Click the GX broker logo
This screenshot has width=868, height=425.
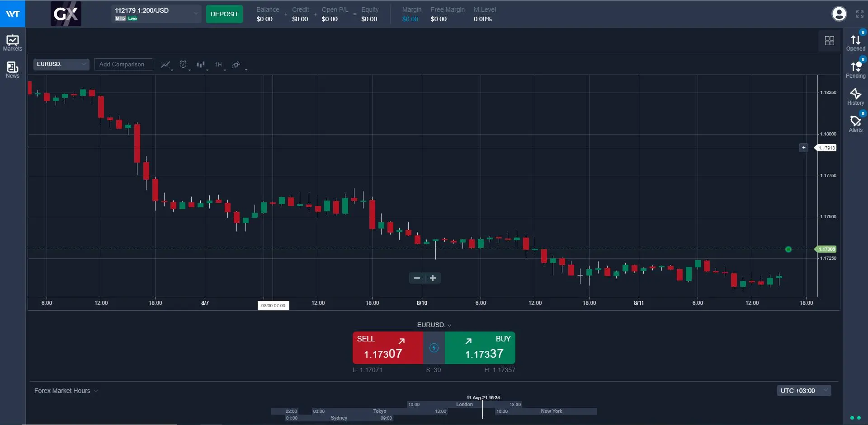click(66, 14)
